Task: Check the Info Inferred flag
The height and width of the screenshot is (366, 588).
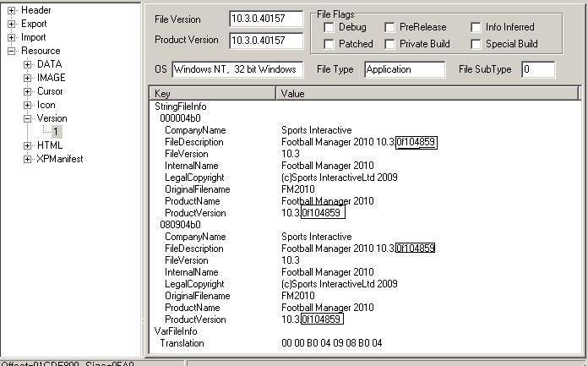Action: (x=476, y=28)
